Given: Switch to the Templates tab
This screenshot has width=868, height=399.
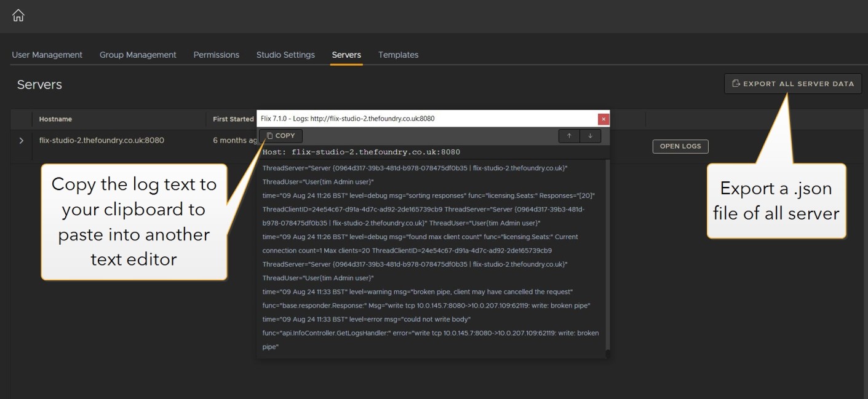Looking at the screenshot, I should pyautogui.click(x=398, y=55).
